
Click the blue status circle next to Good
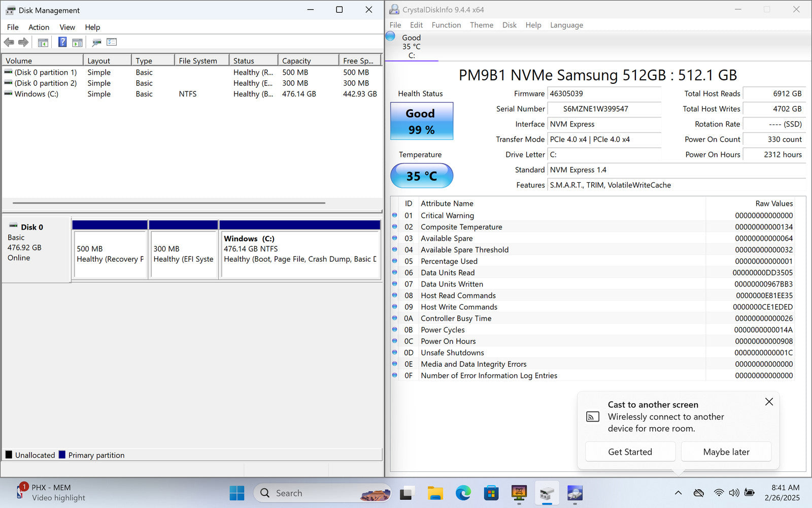[390, 36]
